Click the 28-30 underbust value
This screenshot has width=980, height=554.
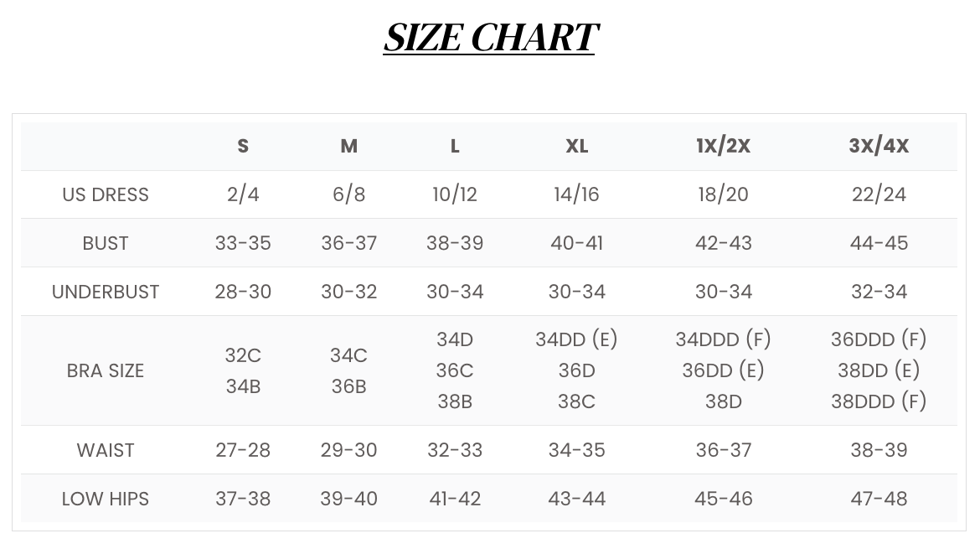tap(243, 292)
